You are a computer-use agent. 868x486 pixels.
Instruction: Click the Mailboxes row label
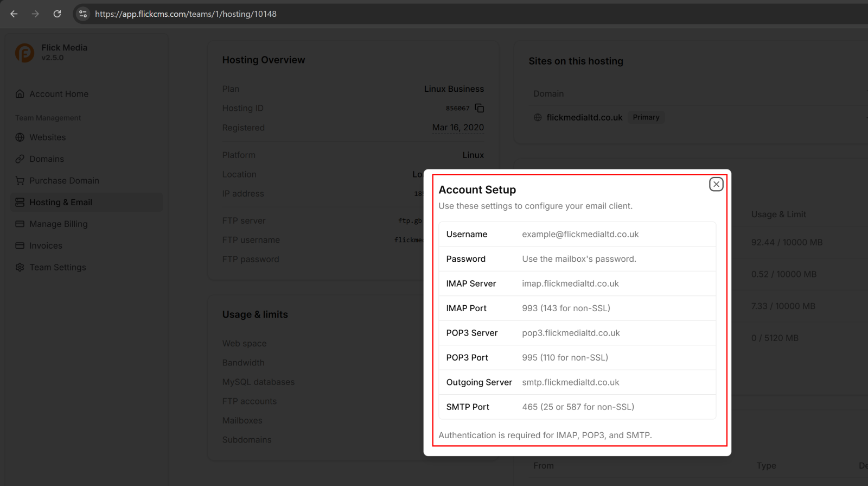[x=242, y=420]
